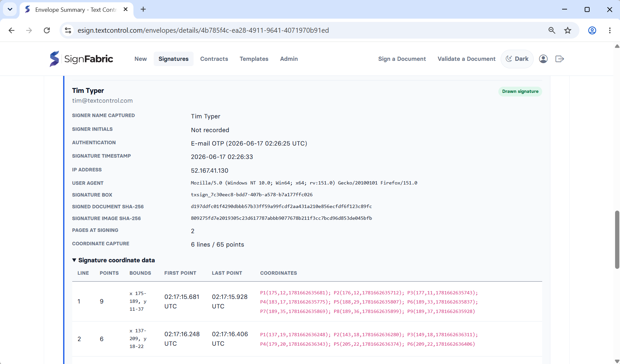Viewport: 620px width, 364px height.
Task: Click the COORDINATES column header
Action: tap(279, 273)
